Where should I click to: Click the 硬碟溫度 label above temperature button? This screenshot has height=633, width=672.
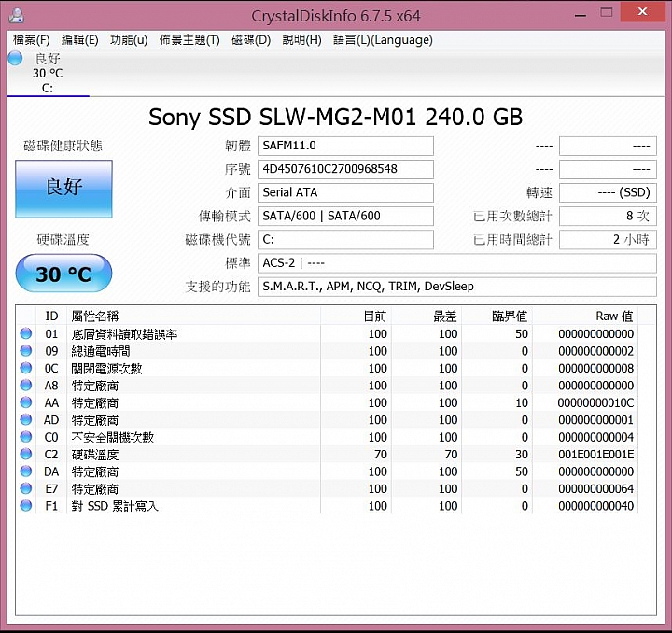(63, 240)
